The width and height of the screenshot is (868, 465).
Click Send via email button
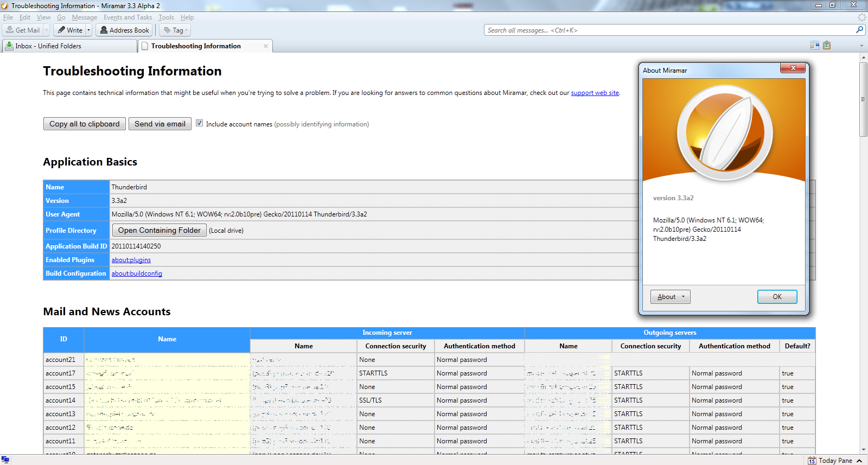[160, 124]
